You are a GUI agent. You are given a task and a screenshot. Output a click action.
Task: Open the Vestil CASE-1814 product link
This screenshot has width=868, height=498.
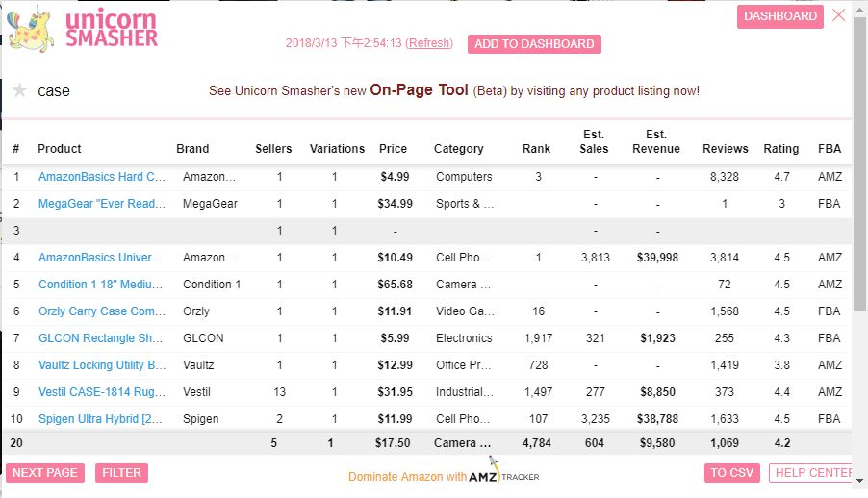102,391
